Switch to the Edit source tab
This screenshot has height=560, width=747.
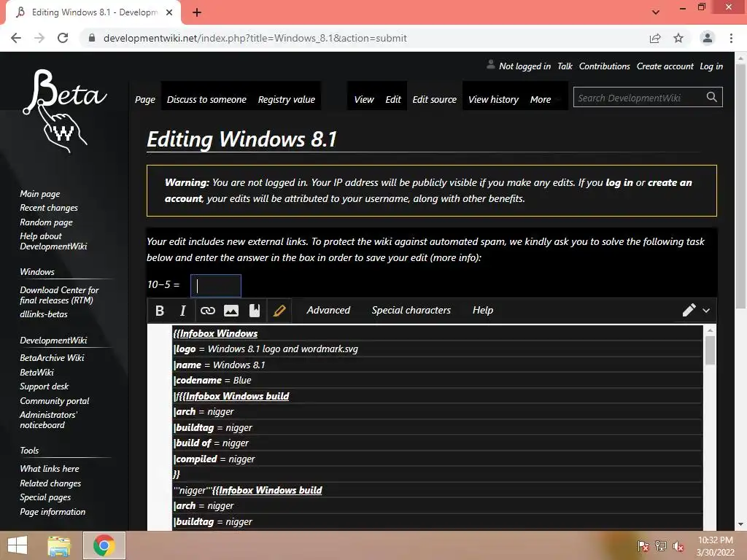435,99
